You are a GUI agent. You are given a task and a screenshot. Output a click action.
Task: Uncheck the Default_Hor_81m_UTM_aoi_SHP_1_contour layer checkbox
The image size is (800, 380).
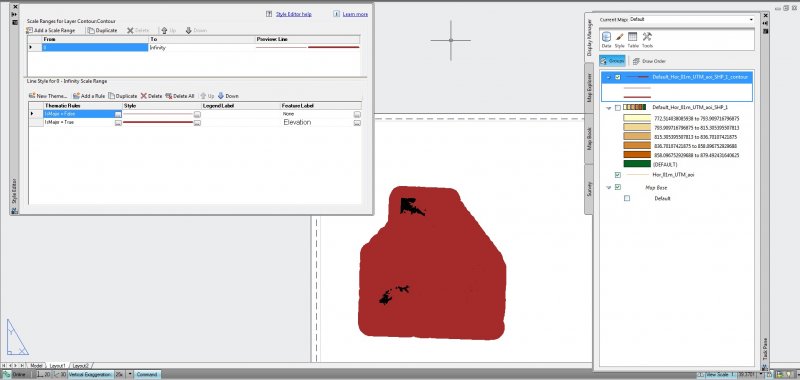pos(618,77)
